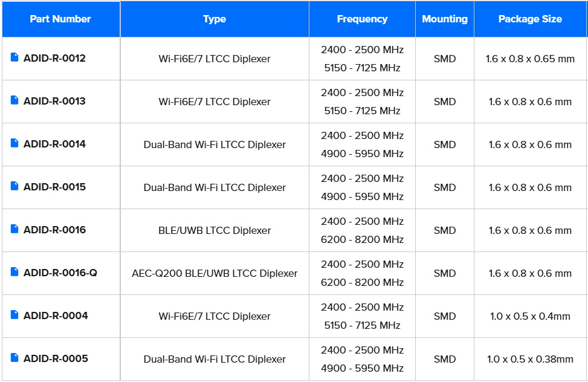Screen dimensions: 588x382
Task: Select the ADID-R-0016-Q part number
Action: coord(60,273)
